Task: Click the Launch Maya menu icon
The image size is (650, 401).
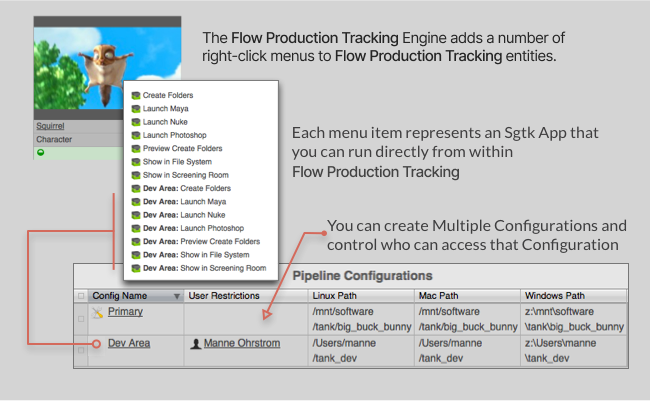Action: click(136, 108)
